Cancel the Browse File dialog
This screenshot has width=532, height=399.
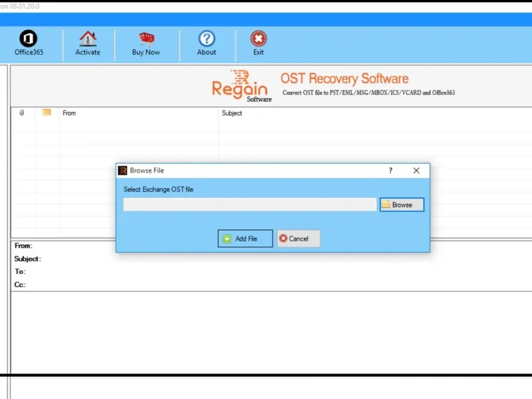point(298,239)
